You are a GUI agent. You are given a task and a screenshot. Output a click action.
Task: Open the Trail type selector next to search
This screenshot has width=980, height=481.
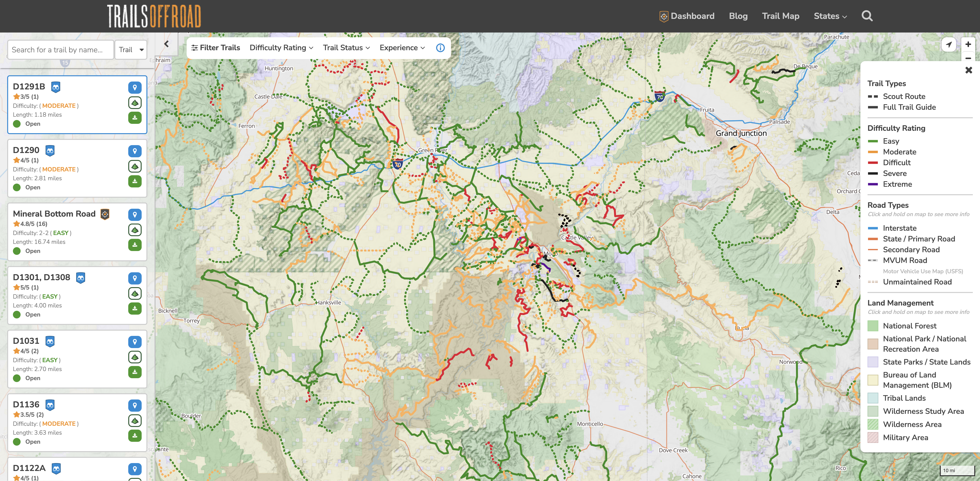131,50
